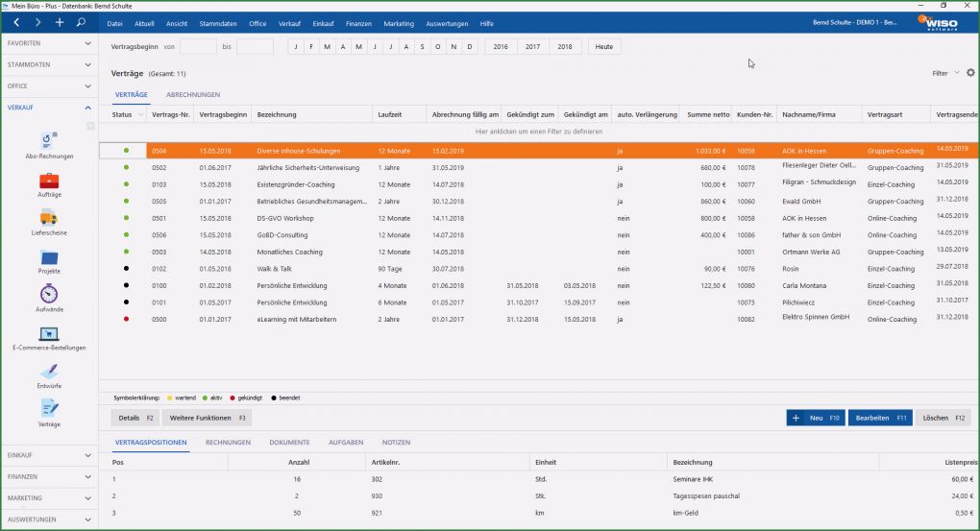Open Lieferscheine truck icon
Screen dimensions: 980x531
coord(49,219)
